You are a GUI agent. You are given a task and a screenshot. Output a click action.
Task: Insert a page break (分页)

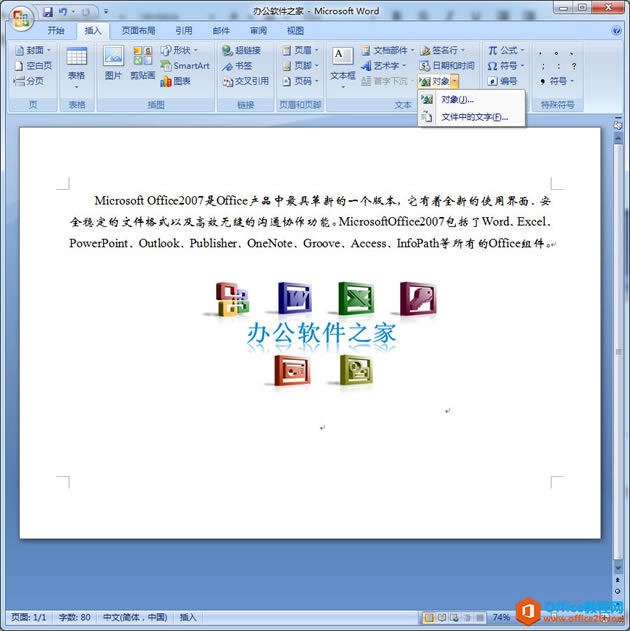[x=29, y=81]
